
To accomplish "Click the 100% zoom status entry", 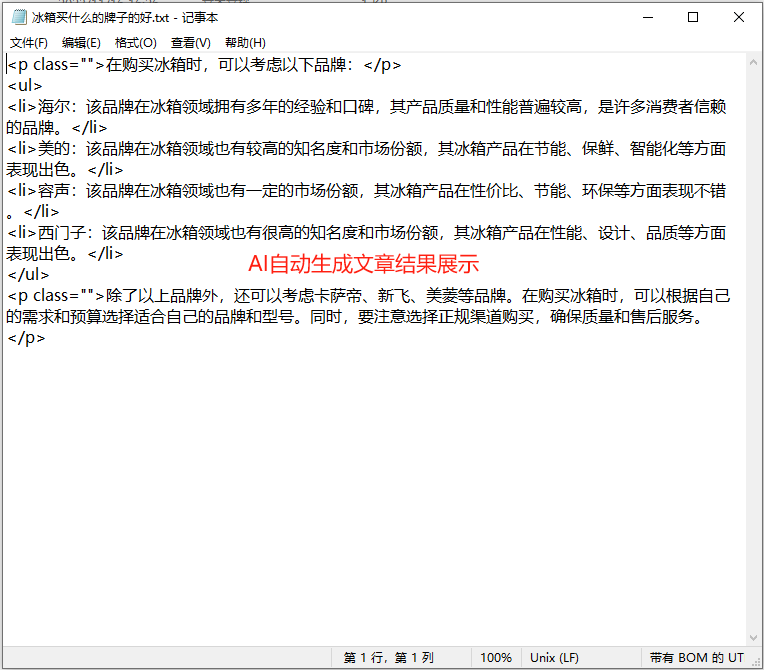I will click(496, 658).
